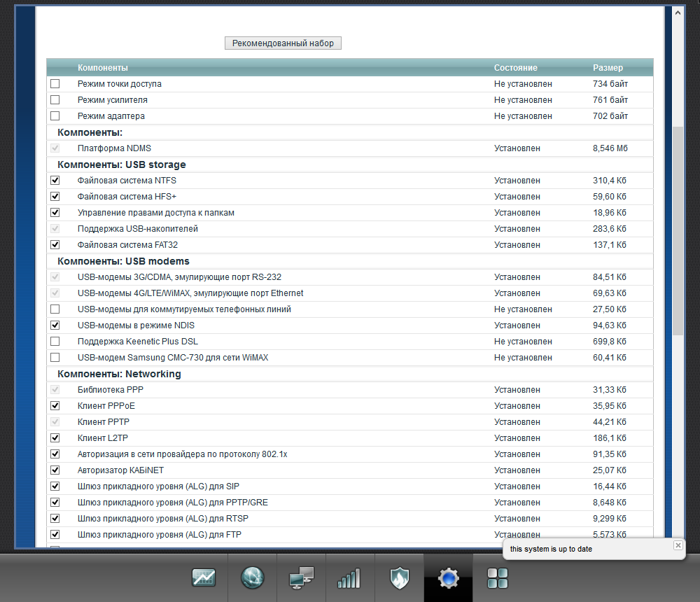Uncheck Шлюз ALG для SIP
The image size is (700, 602).
pos(55,486)
